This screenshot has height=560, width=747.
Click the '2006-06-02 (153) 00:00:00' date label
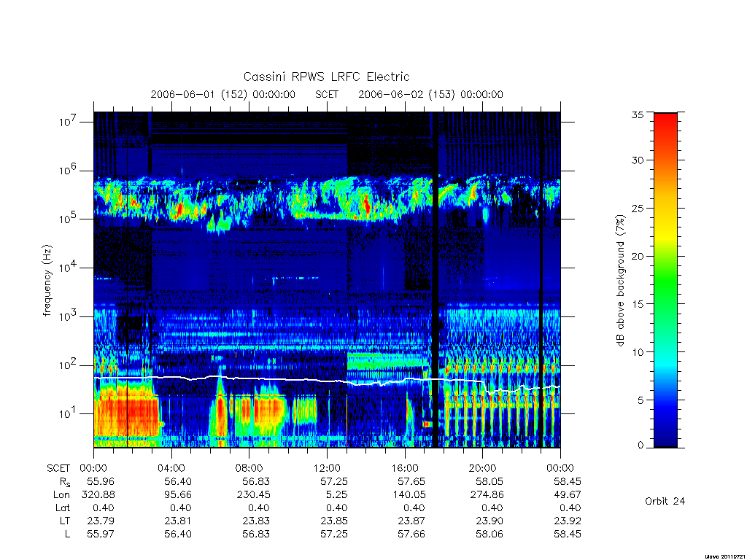(430, 94)
